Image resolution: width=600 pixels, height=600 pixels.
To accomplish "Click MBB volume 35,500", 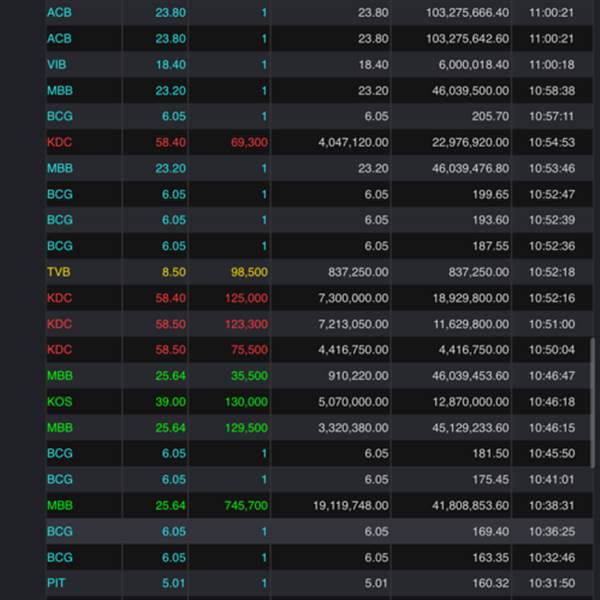I will point(249,376).
